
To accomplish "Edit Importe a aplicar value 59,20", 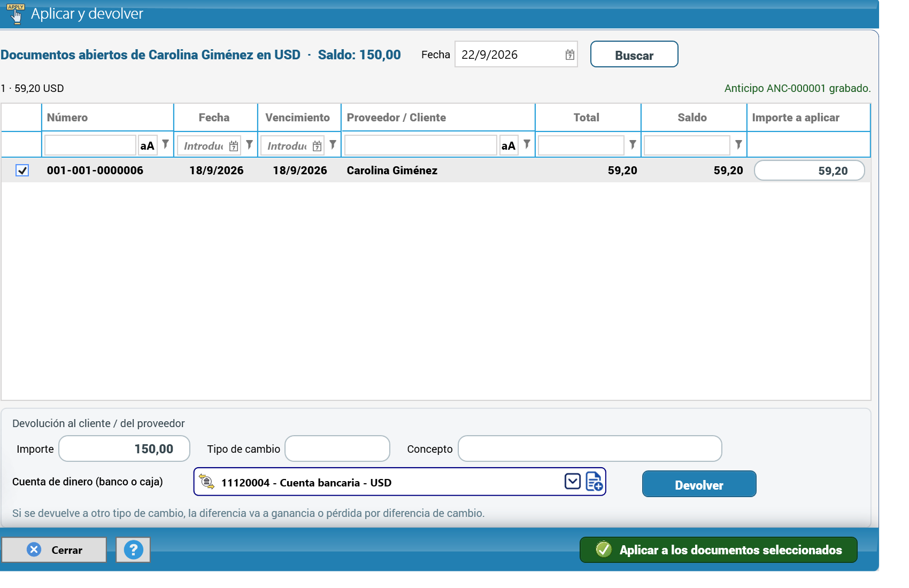I will click(x=809, y=171).
